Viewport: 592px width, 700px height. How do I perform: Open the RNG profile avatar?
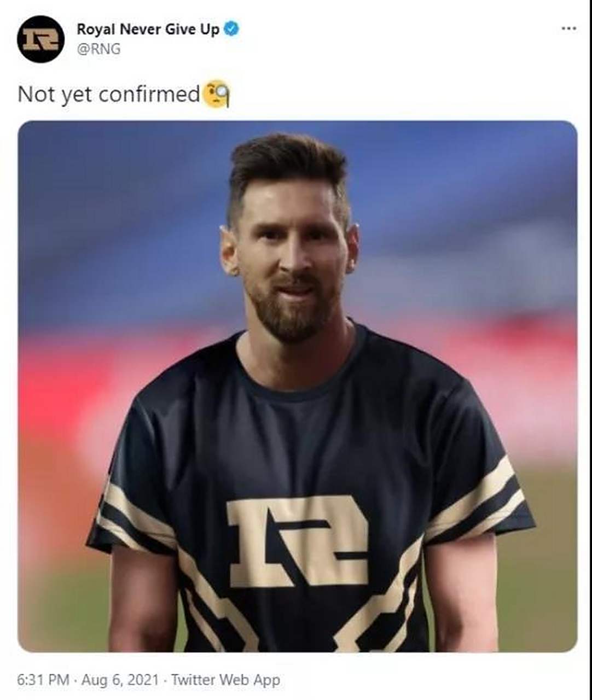(x=40, y=39)
